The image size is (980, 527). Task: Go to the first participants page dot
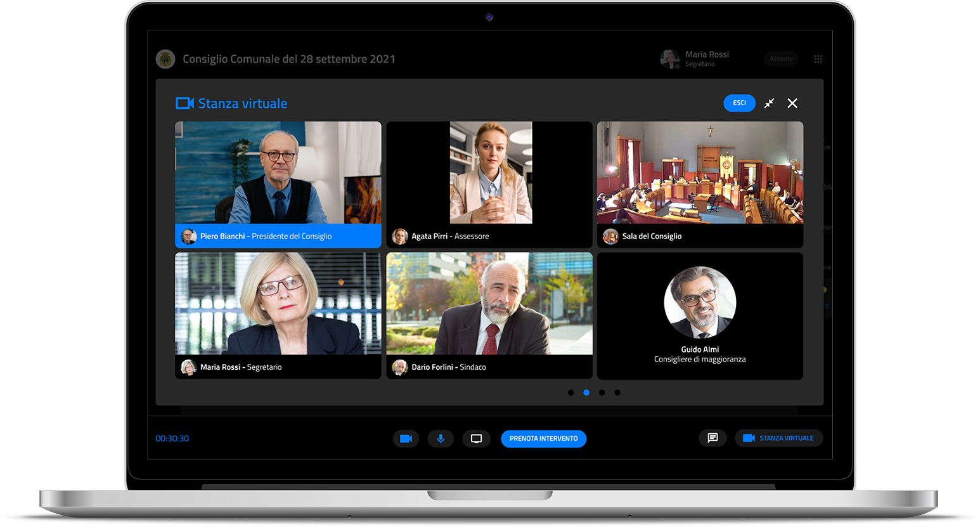click(x=571, y=393)
